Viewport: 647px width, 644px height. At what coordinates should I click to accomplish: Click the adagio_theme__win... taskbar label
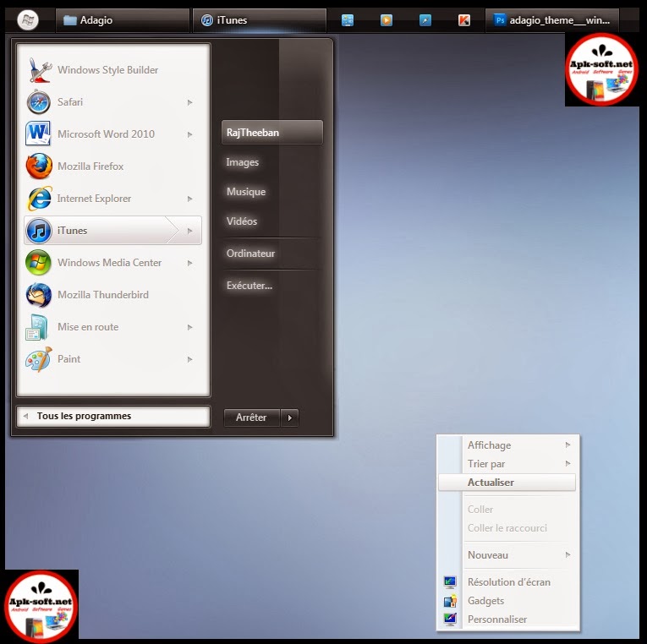[560, 19]
